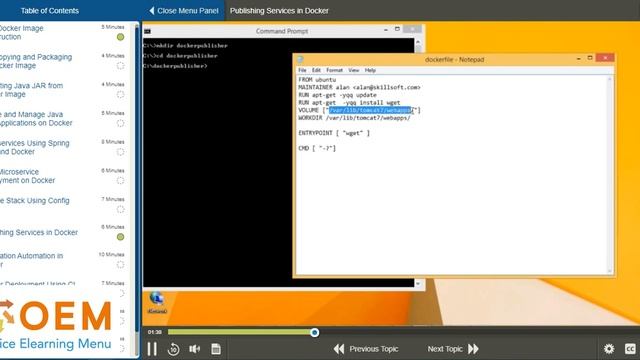The image size is (640, 360).
Task: Toggle closed captions CC button
Action: pos(630,349)
